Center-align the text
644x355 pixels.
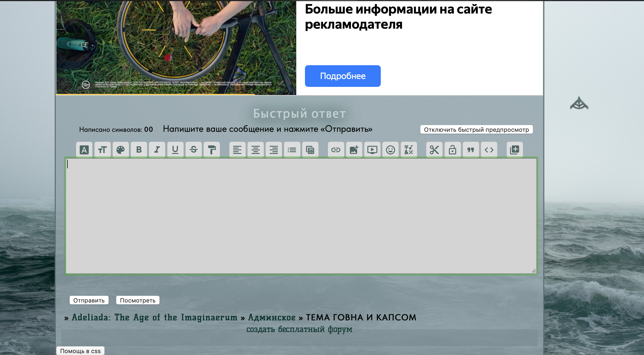255,150
